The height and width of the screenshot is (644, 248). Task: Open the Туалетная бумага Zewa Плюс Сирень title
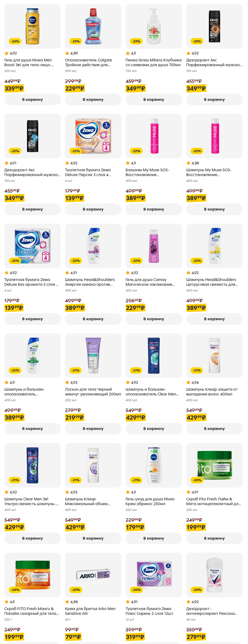pyautogui.click(x=150, y=611)
